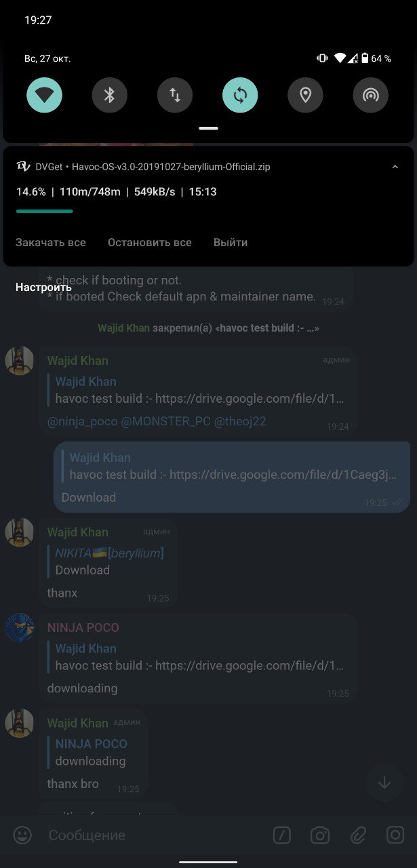
Task: Tap the round video message icon
Action: coord(395,835)
